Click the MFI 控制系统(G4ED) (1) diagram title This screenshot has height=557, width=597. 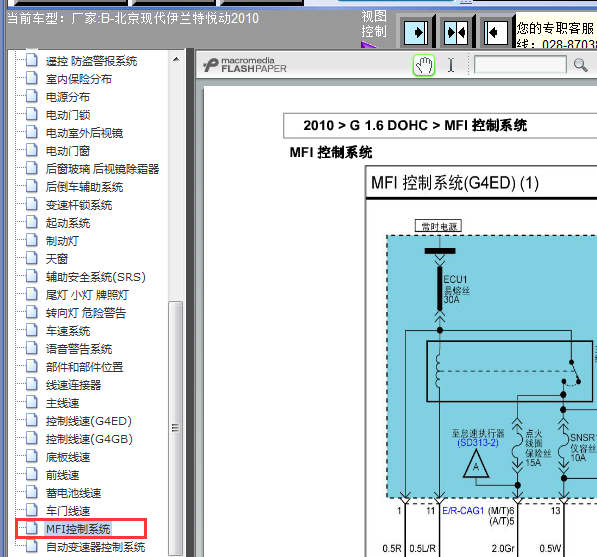(455, 183)
